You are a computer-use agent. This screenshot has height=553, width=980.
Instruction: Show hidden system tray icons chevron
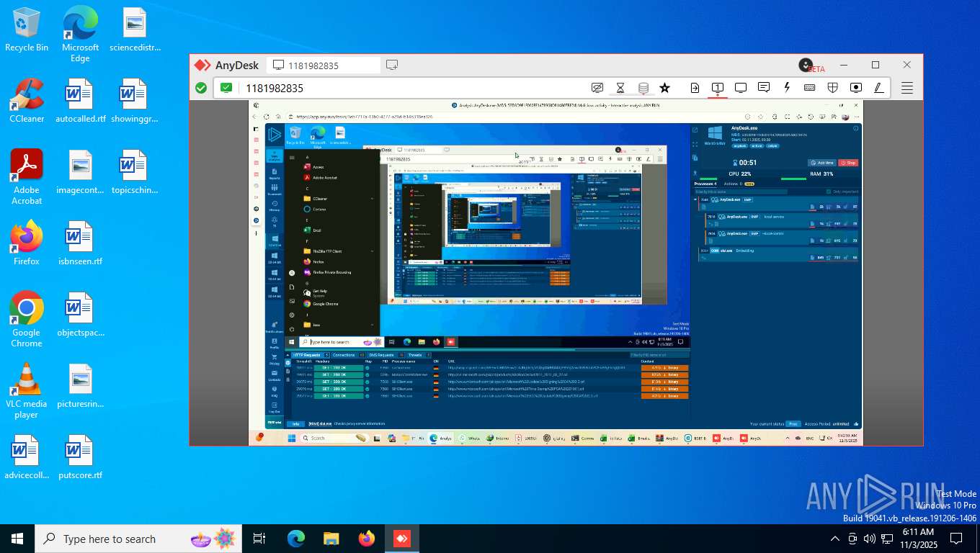(x=835, y=539)
